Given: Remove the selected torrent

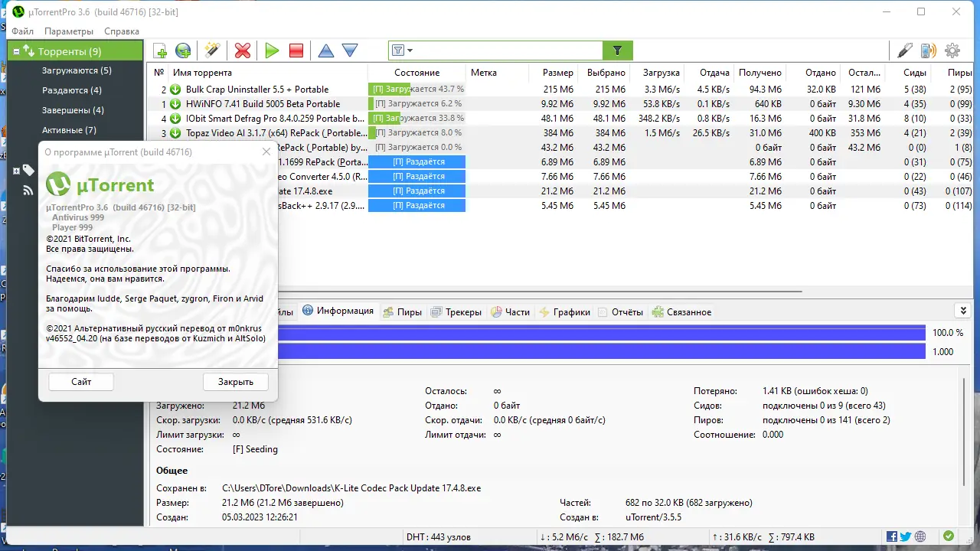Looking at the screenshot, I should pos(242,50).
